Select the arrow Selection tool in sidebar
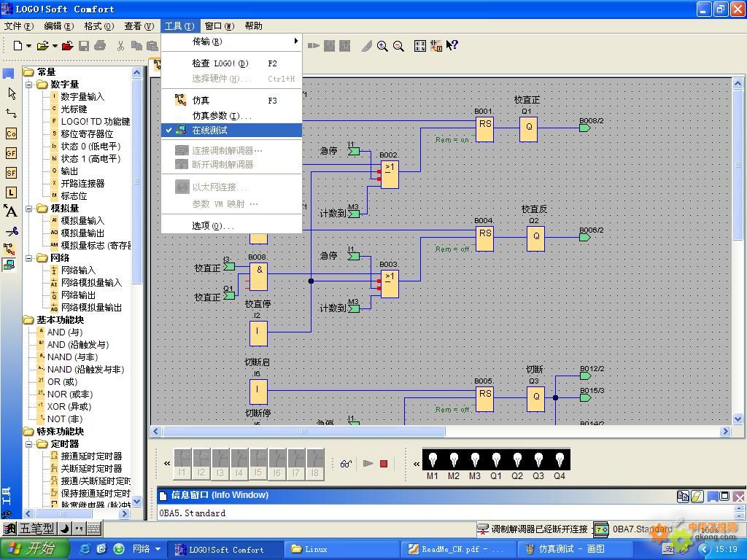Screen dimensions: 747x560 point(12,94)
